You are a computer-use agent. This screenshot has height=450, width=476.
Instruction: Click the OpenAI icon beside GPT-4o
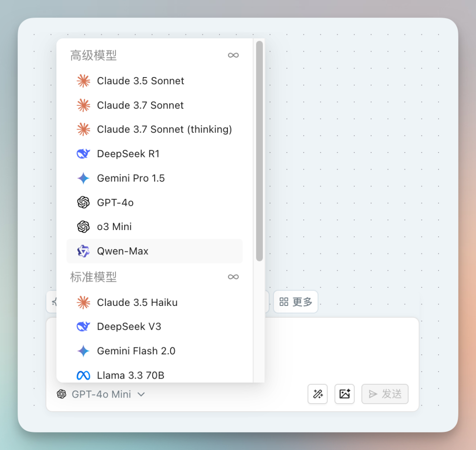tap(83, 202)
